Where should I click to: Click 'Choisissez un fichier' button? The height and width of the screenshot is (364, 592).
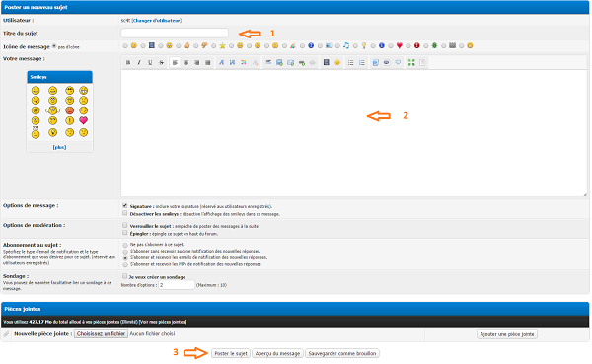pos(101,334)
